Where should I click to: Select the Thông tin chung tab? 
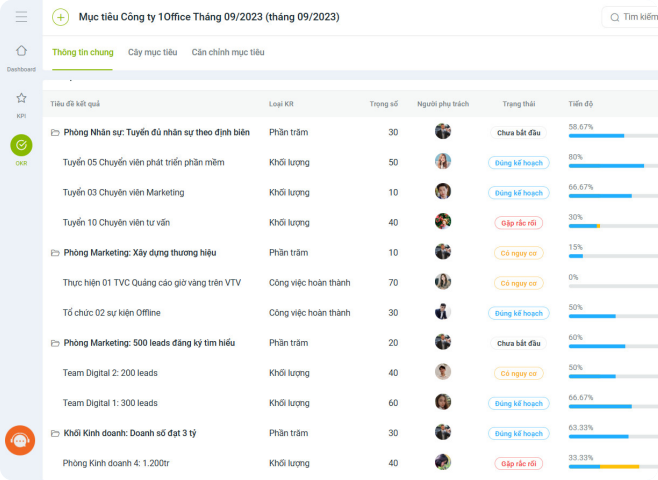point(83,52)
